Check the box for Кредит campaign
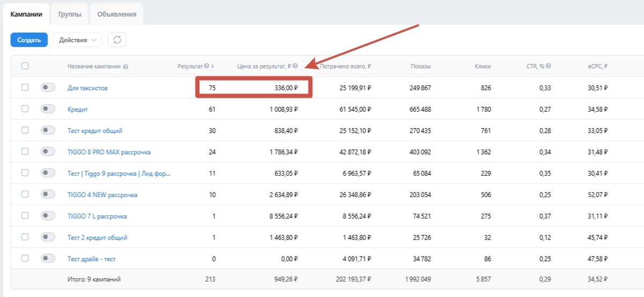Viewport: 644px width, 297px height. coord(25,109)
